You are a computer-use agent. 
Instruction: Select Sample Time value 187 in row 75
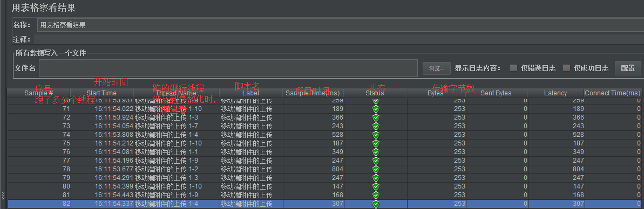(313, 143)
